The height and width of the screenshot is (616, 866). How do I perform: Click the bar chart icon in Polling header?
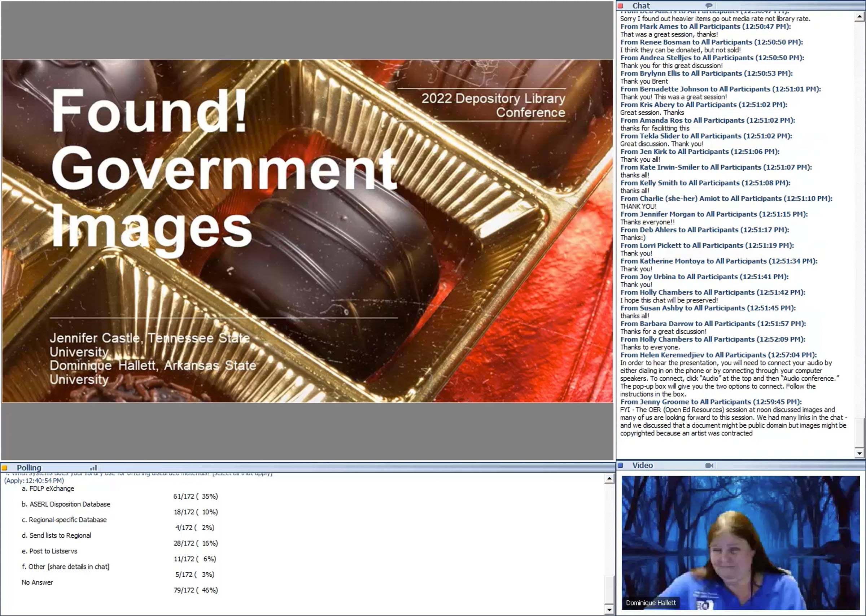tap(93, 468)
